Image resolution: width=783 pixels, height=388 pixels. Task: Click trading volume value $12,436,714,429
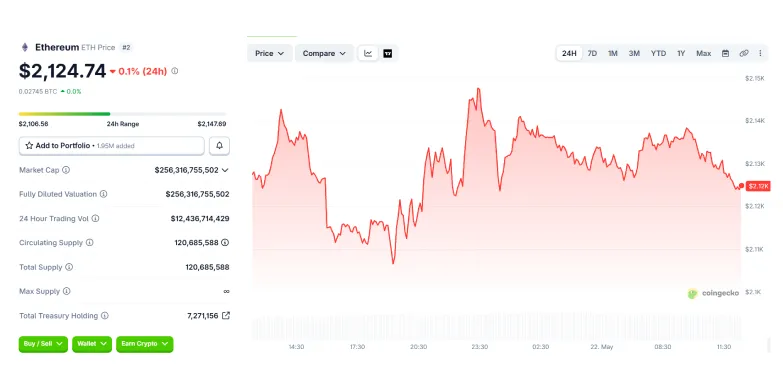(200, 218)
